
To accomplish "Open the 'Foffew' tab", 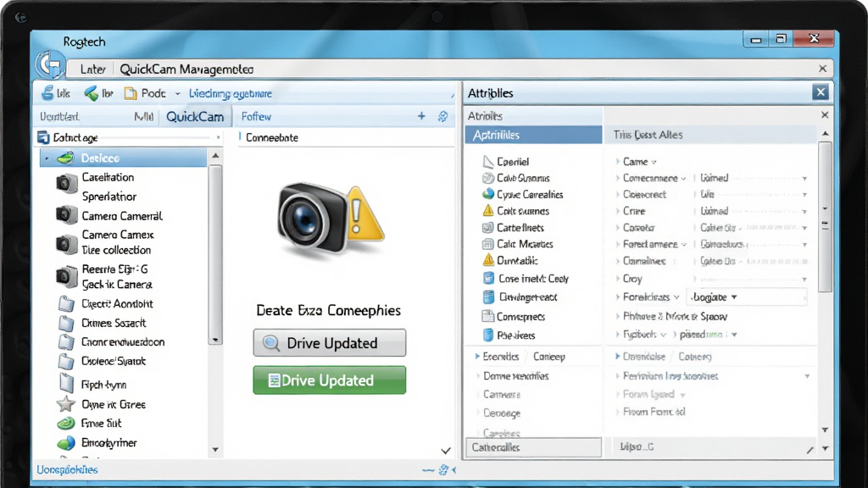I will point(256,117).
